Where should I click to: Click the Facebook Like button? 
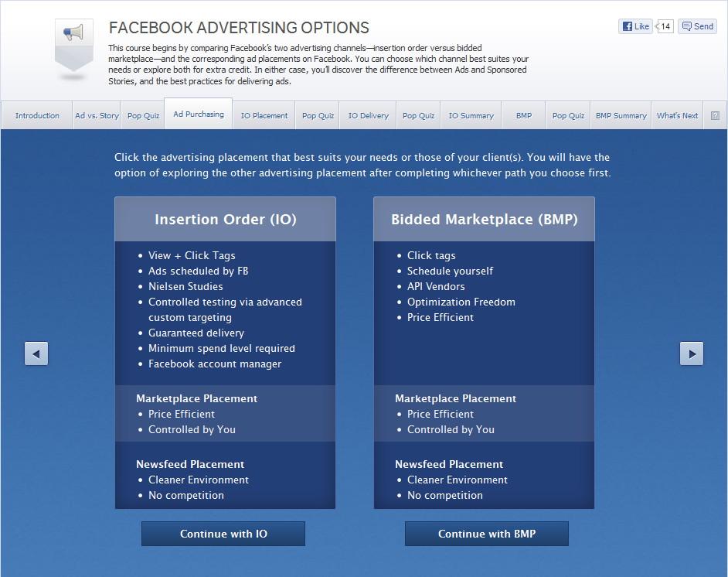(x=635, y=26)
